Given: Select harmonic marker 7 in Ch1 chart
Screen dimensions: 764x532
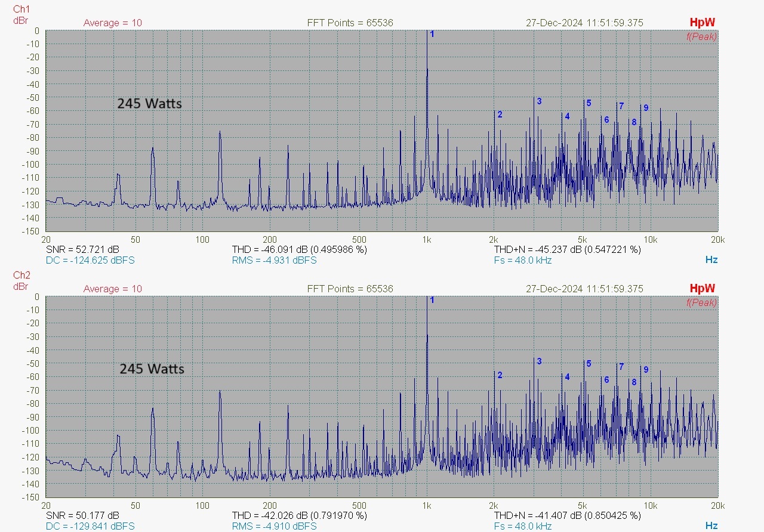Looking at the screenshot, I should 621,106.
